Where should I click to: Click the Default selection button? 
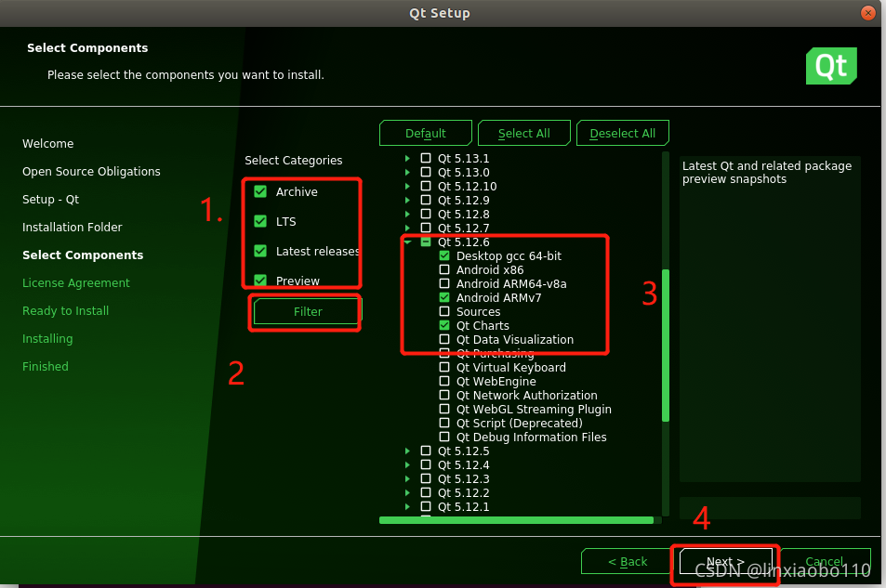pyautogui.click(x=426, y=134)
